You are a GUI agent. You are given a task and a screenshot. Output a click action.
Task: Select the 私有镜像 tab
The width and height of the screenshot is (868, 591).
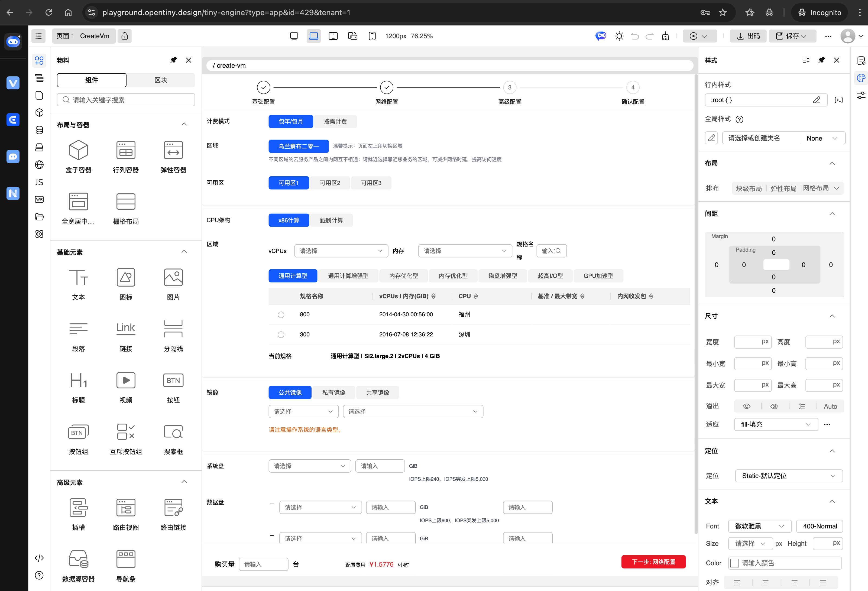333,392
